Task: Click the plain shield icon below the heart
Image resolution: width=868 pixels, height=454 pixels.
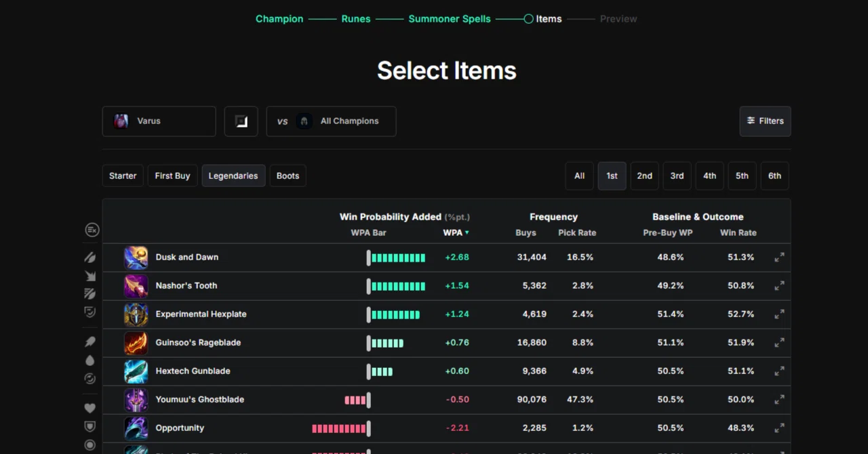Action: click(90, 427)
